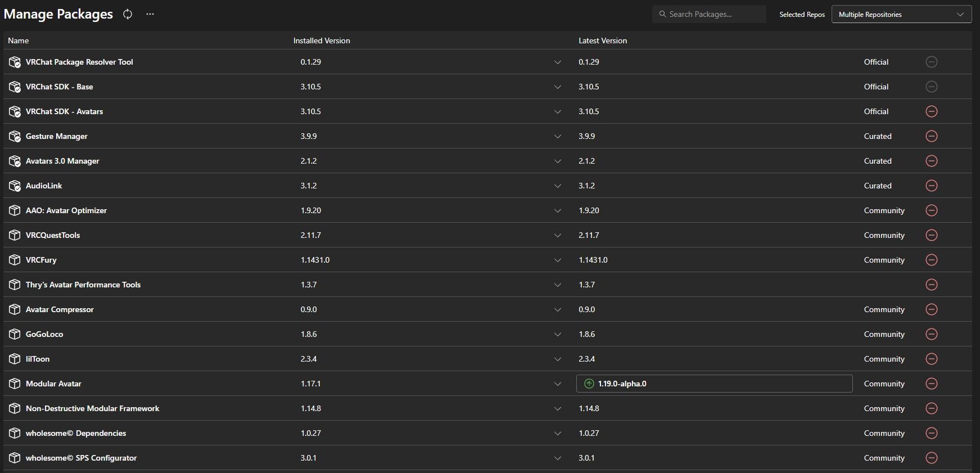Image resolution: width=980 pixels, height=473 pixels.
Task: Remove the lilToon package
Action: click(932, 359)
